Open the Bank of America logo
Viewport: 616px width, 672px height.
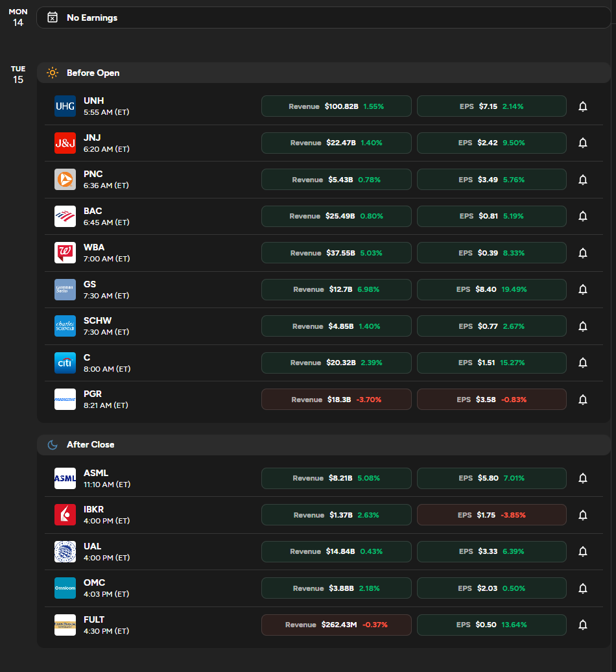[x=65, y=216]
